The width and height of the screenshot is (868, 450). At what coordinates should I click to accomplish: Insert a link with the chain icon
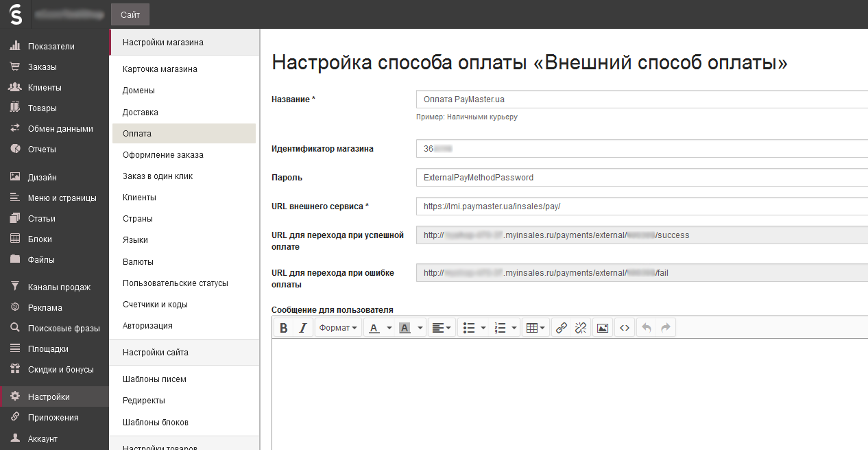tap(562, 328)
